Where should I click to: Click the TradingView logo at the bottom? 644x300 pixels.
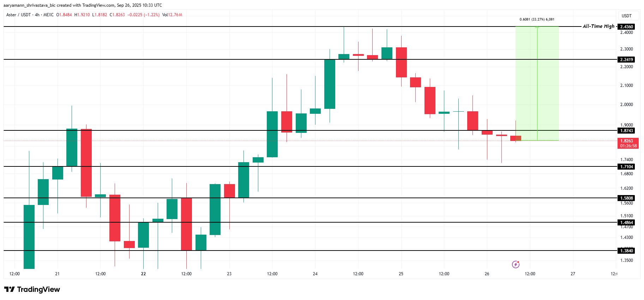[32, 289]
